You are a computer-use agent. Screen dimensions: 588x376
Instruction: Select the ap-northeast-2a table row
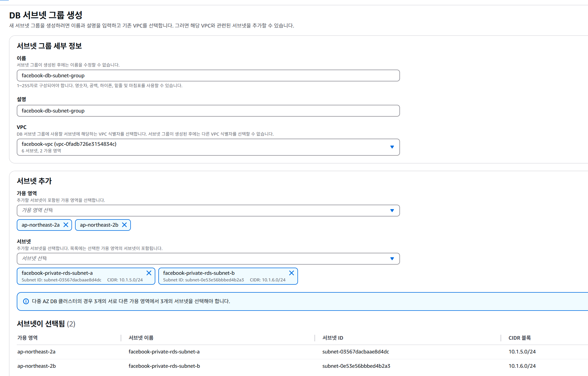click(36, 352)
